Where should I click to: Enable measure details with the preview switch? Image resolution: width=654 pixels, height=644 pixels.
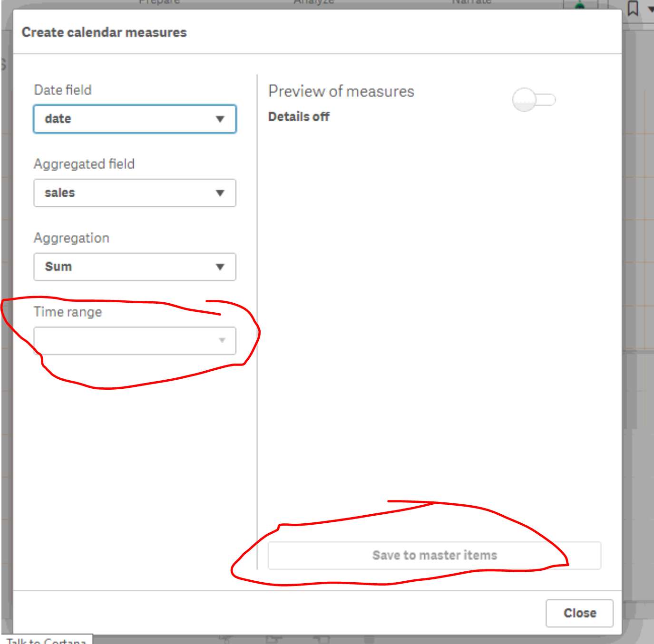pyautogui.click(x=535, y=98)
